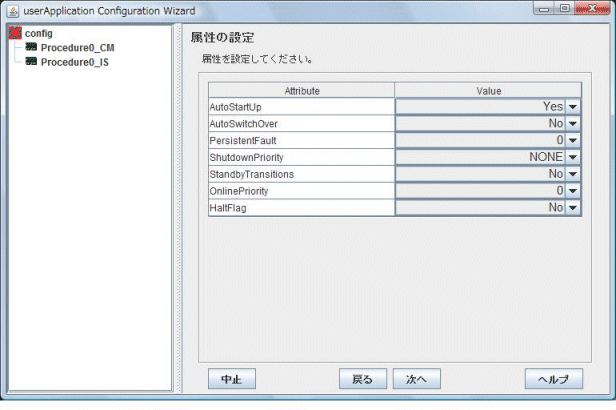Click the 0 value for PersistentFault

560,140
